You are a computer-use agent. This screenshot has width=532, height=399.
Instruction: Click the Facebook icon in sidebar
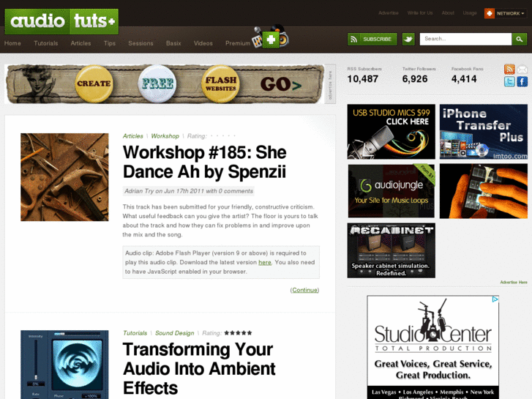click(522, 81)
